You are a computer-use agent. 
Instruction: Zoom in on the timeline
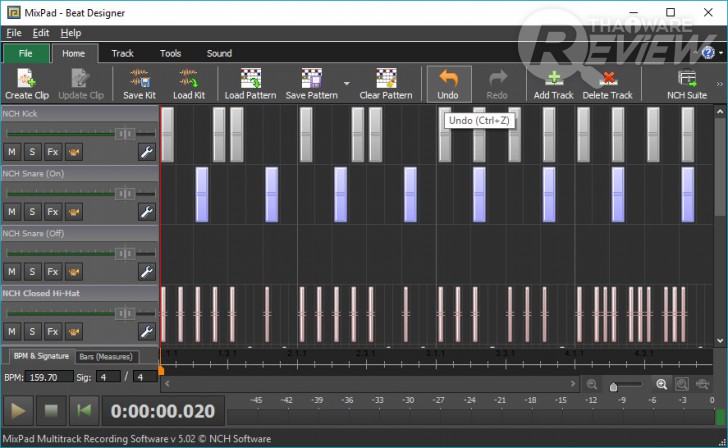coord(662,384)
